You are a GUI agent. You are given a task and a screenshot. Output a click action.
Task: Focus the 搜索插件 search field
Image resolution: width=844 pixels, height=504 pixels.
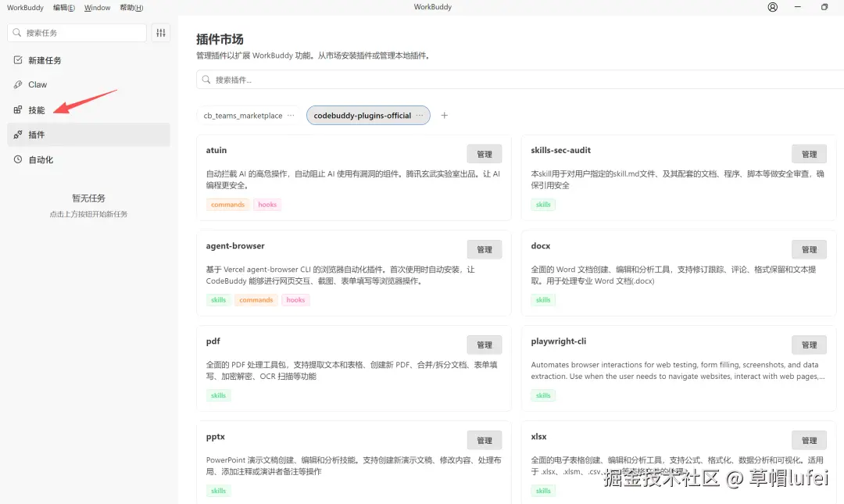point(520,80)
